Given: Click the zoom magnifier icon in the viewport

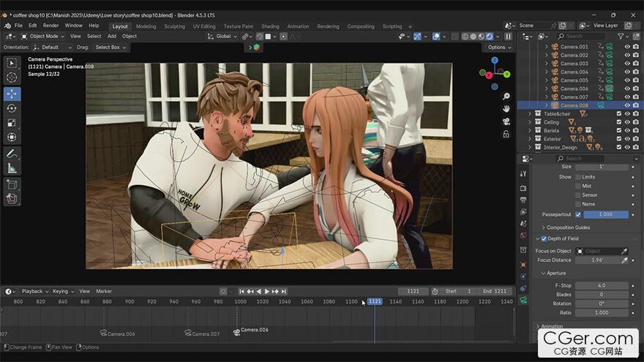Looking at the screenshot, I should click(506, 96).
